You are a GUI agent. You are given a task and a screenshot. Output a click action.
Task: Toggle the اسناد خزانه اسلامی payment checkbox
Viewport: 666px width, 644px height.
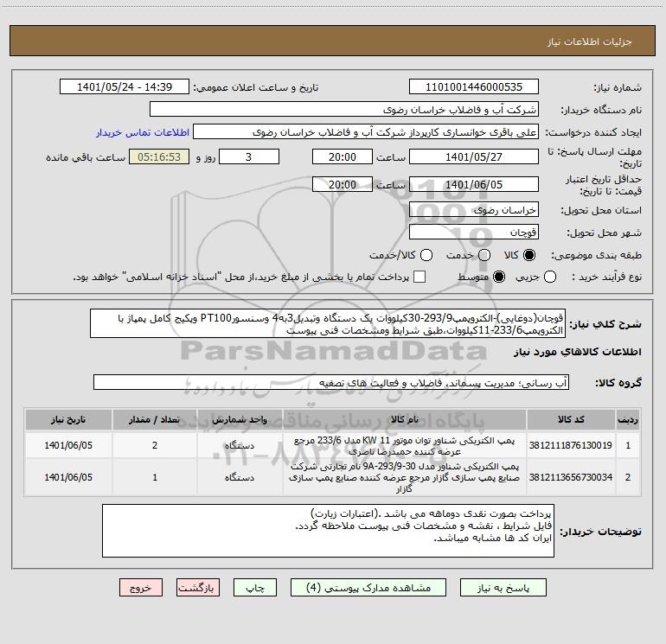[419, 277]
